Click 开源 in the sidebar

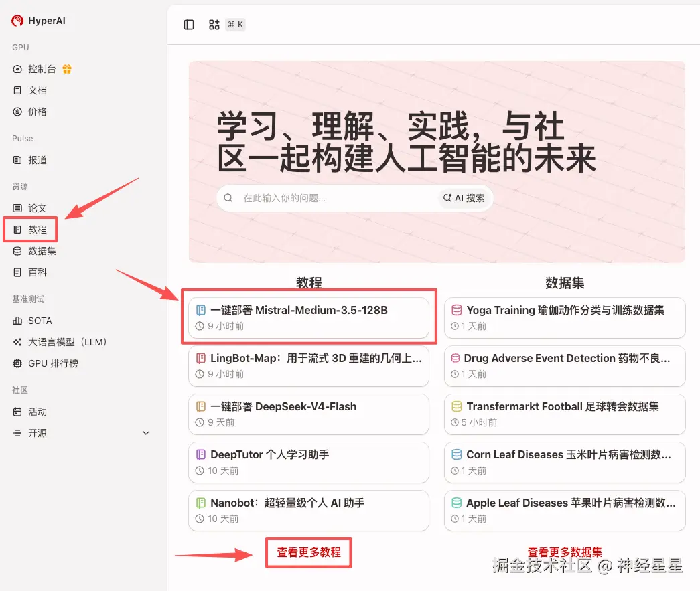click(38, 433)
